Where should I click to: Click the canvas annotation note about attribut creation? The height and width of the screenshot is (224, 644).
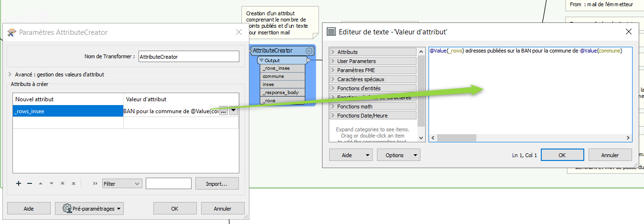(x=281, y=22)
